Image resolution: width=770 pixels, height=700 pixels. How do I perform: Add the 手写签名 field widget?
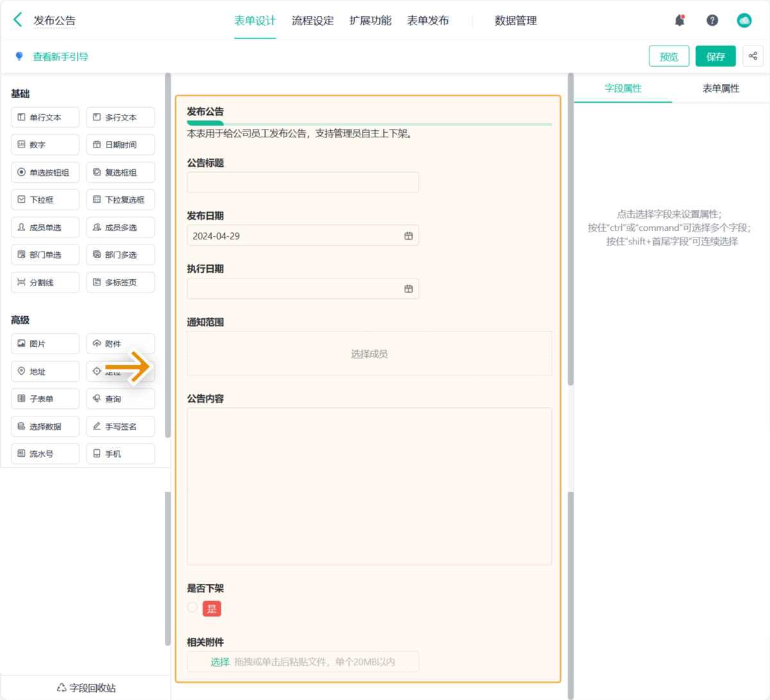pyautogui.click(x=121, y=427)
